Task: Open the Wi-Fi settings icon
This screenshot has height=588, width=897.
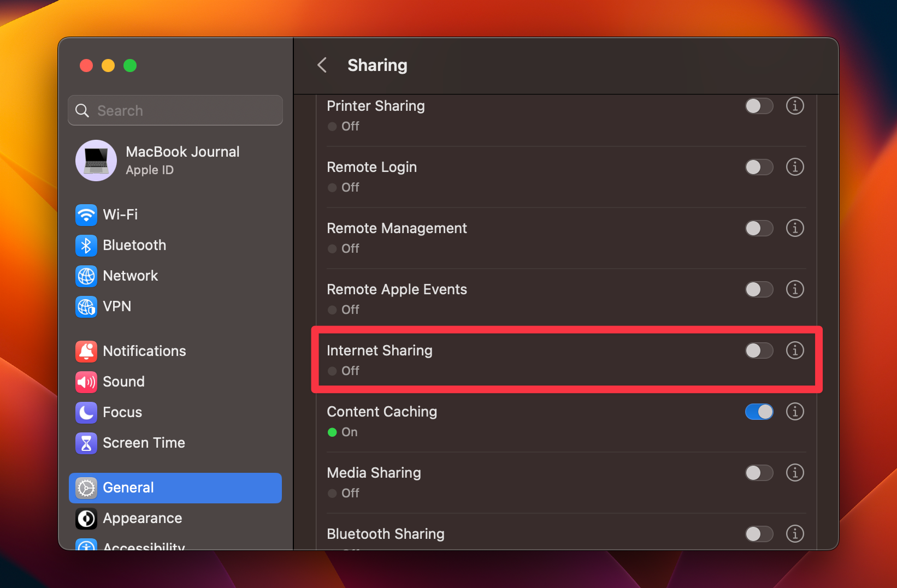Action: (x=86, y=215)
